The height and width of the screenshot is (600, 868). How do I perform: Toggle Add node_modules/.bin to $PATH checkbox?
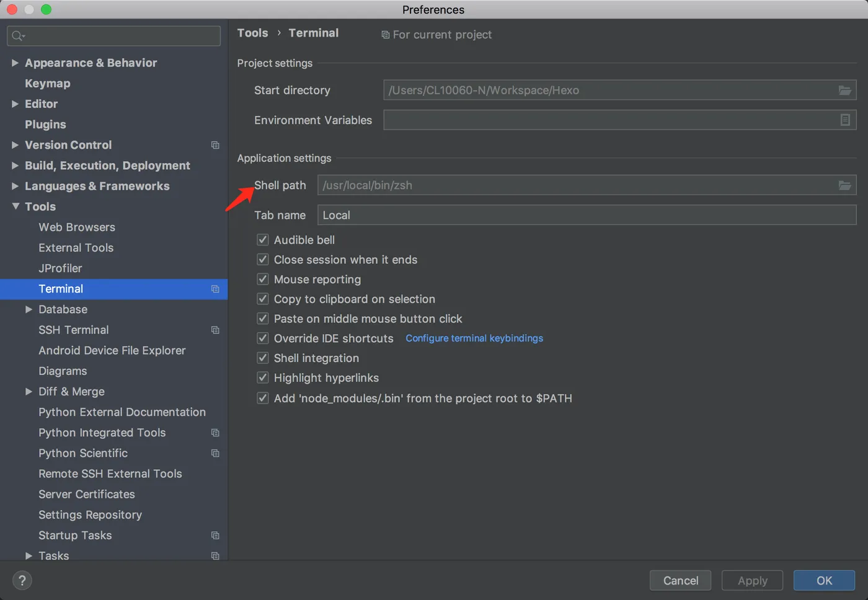tap(263, 398)
